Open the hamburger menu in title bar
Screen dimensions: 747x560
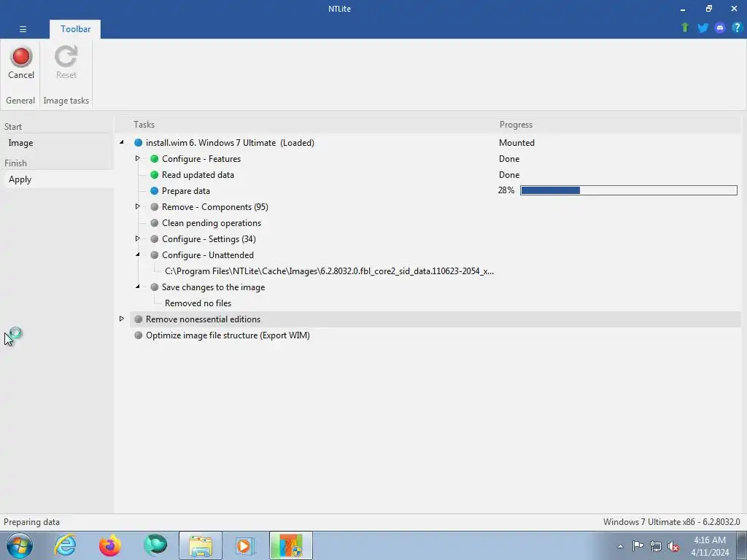coord(23,29)
